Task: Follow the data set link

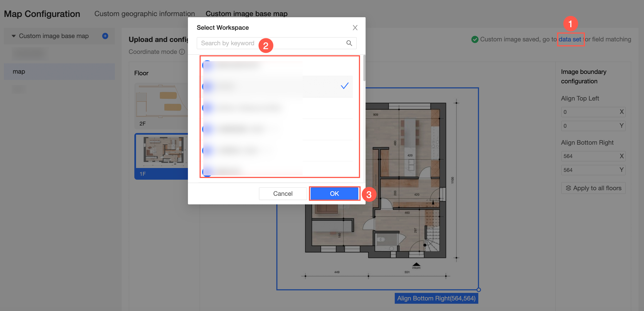Action: (x=570, y=39)
